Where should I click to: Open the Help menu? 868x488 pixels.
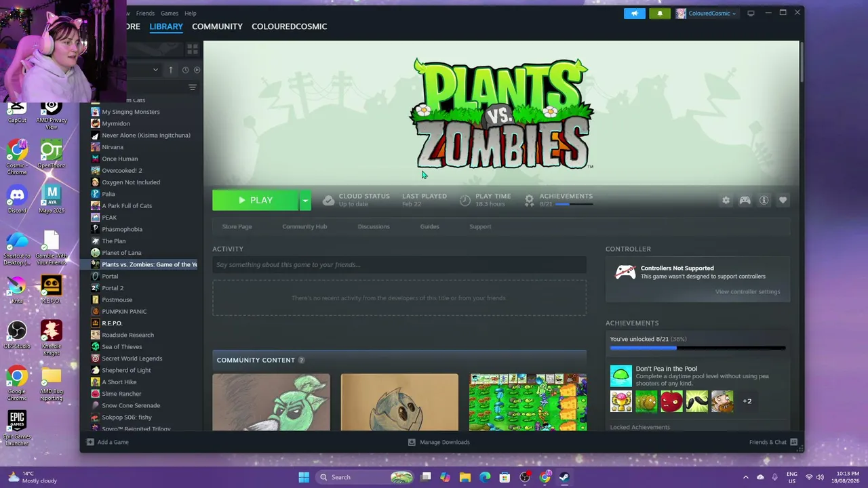[191, 14]
